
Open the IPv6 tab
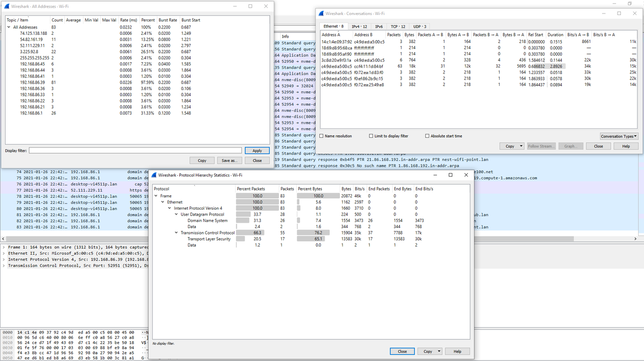click(379, 26)
